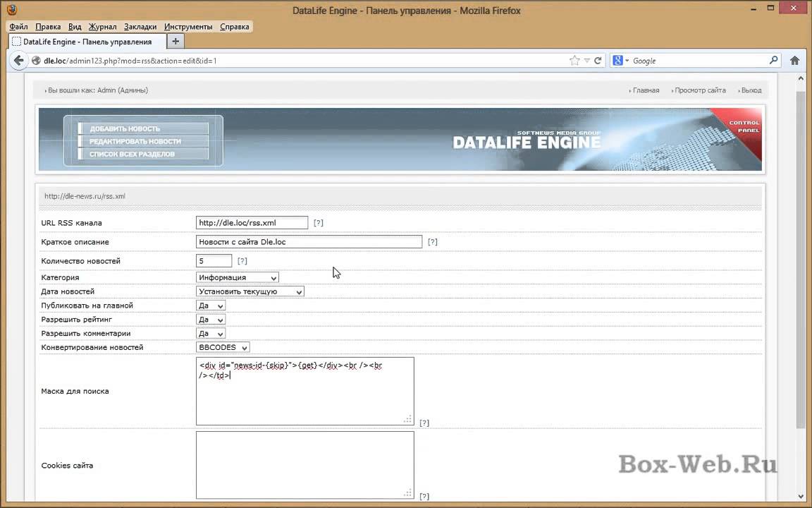Screen dimensions: 812x508
Task: Click help [?] next to Количество новостей
Action: coord(242,261)
